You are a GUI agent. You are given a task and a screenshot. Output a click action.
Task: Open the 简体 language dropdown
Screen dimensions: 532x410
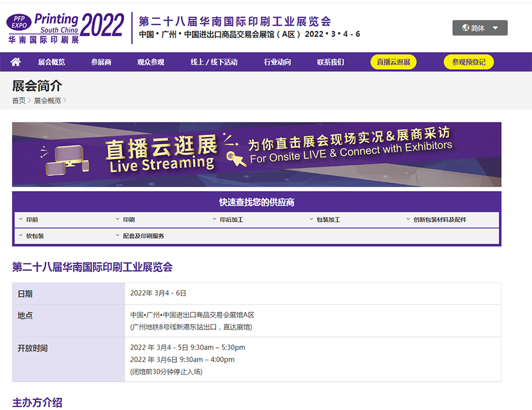[x=479, y=28]
